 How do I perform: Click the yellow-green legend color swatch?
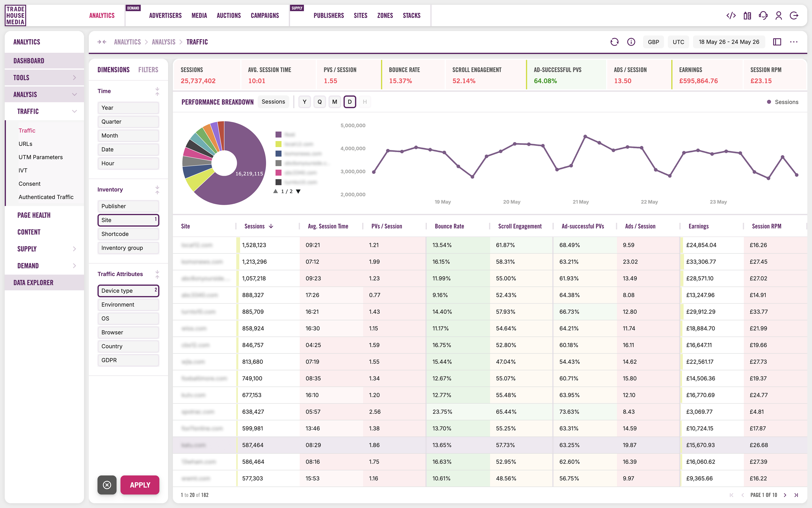(x=278, y=144)
